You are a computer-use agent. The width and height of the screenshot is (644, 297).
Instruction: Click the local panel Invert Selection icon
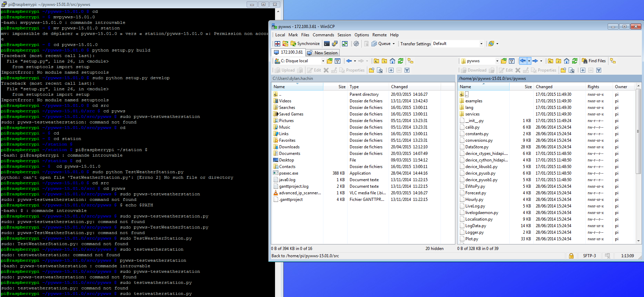pyautogui.click(x=407, y=70)
